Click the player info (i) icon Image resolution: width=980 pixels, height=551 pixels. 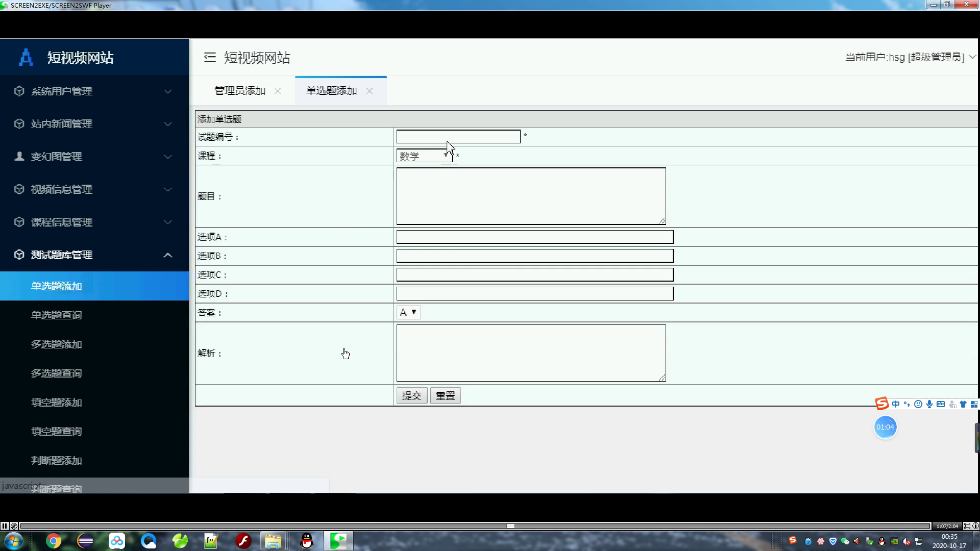[x=975, y=526]
